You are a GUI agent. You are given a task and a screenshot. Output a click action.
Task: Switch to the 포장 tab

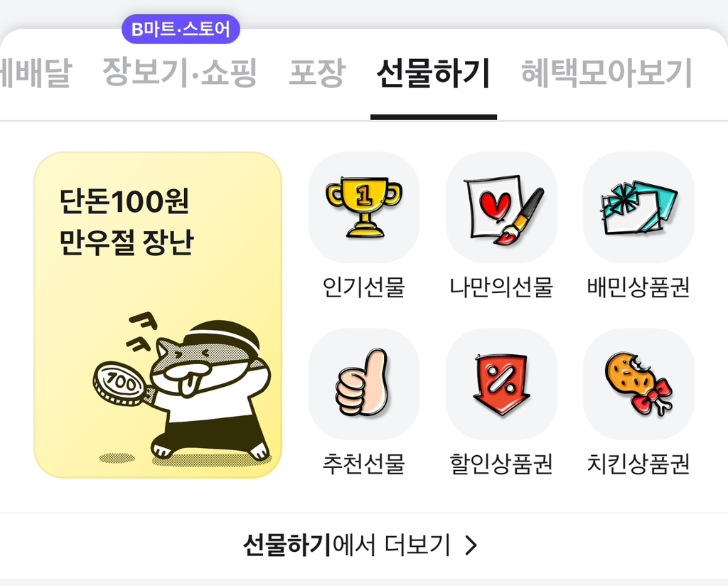point(317,73)
